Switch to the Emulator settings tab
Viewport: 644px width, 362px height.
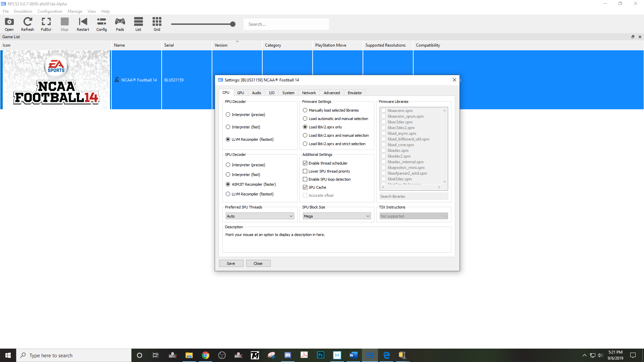(355, 93)
